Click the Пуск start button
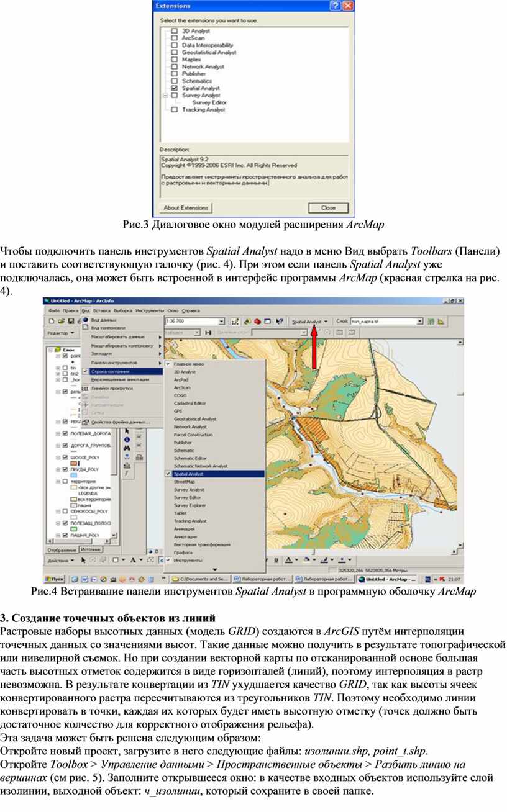 (x=55, y=579)
